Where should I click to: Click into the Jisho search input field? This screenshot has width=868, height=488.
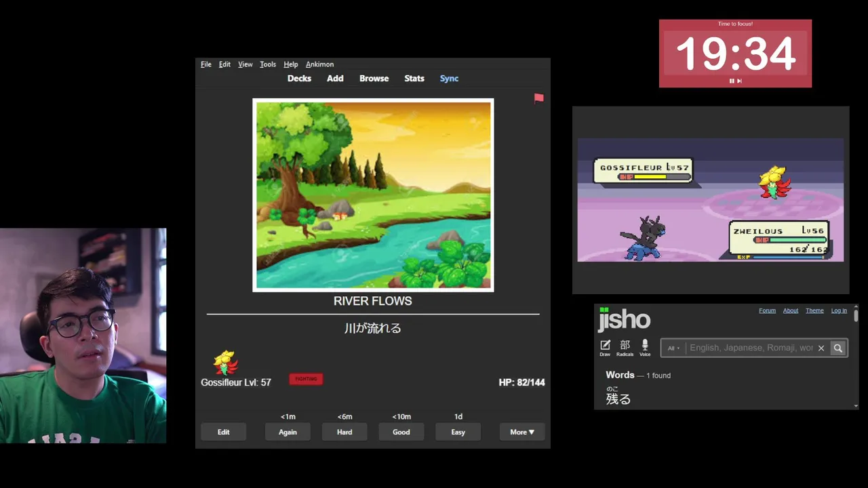[x=751, y=348]
